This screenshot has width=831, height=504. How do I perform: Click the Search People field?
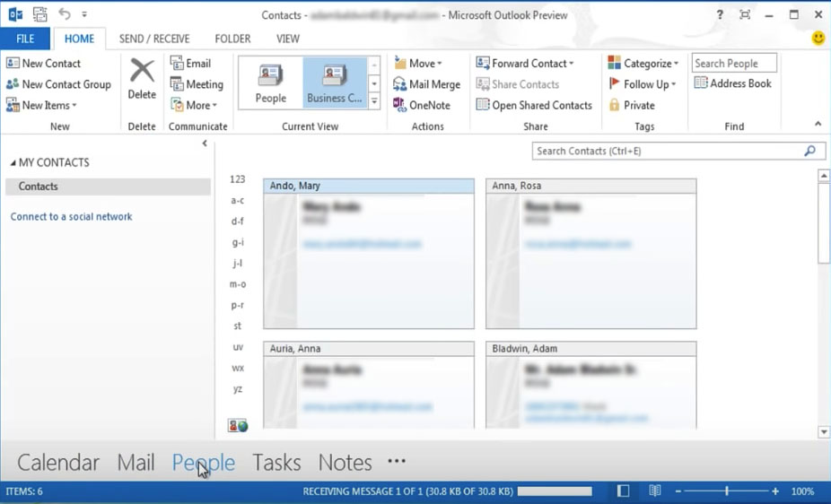pos(734,63)
